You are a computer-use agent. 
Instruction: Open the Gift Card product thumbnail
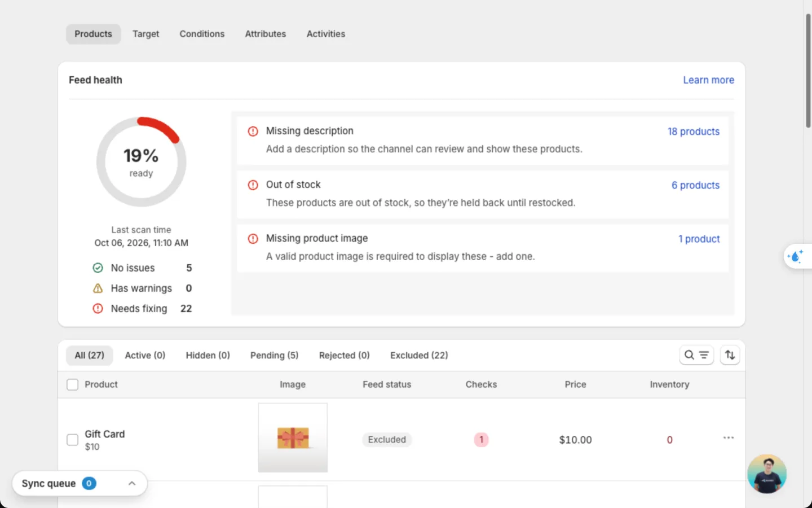click(293, 437)
